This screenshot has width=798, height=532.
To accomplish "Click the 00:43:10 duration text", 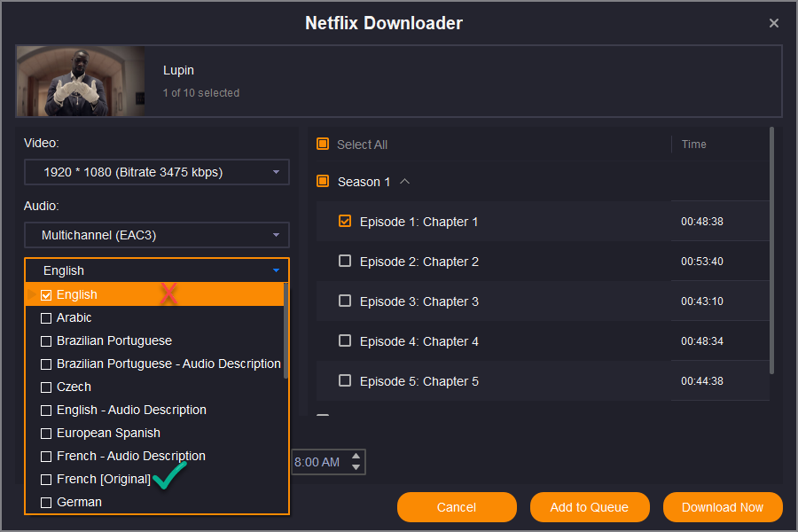I will [x=702, y=301].
